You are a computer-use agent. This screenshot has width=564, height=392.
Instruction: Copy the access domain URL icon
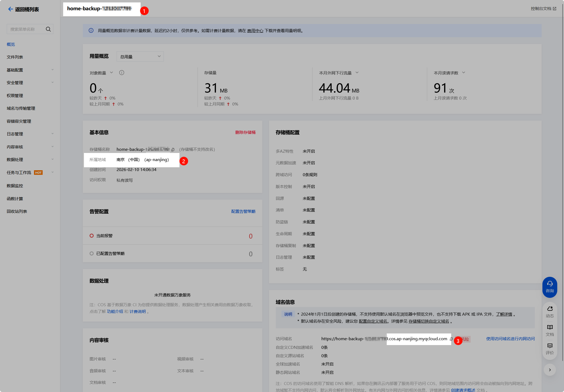451,339
